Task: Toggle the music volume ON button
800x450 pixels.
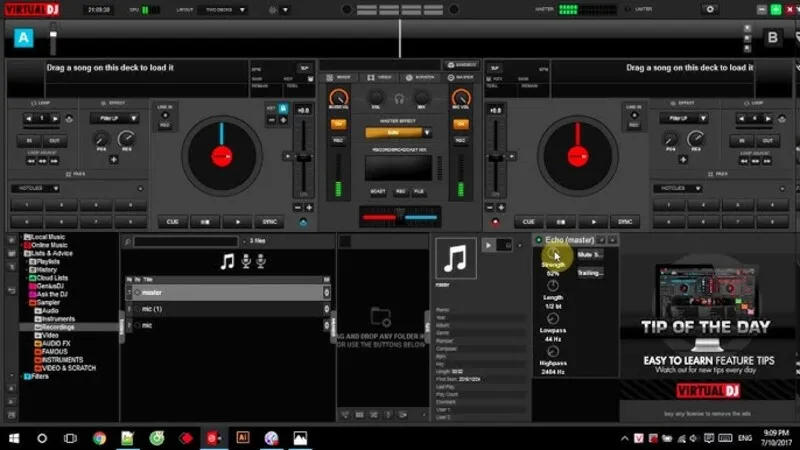Action: pos(338,124)
